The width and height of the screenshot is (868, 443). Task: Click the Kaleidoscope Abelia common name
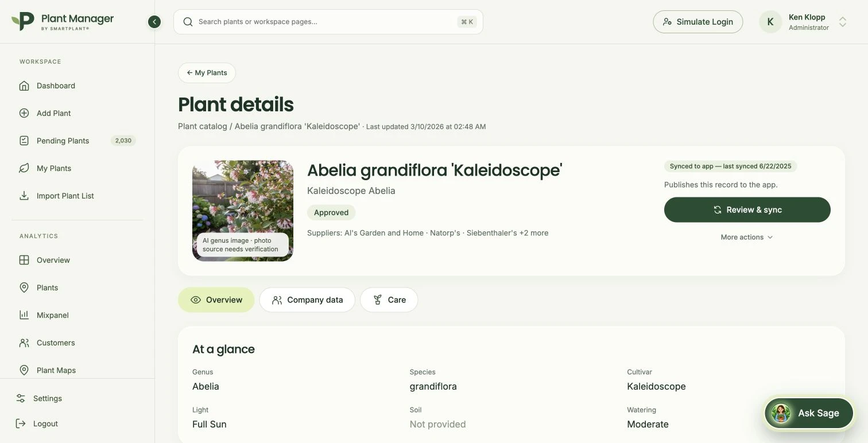coord(351,191)
